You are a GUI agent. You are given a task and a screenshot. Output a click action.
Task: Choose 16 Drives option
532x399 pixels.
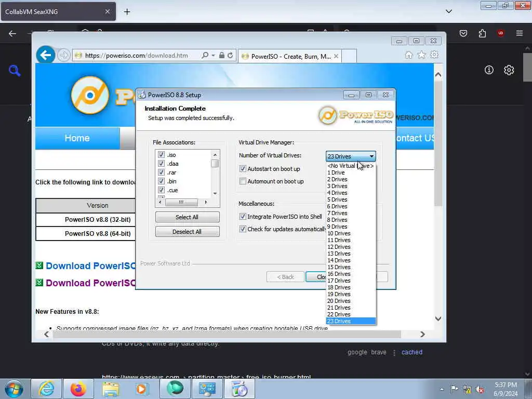[x=351, y=274]
